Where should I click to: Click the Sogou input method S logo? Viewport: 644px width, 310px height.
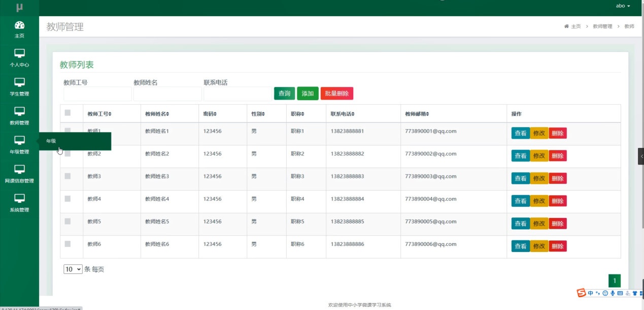click(582, 293)
